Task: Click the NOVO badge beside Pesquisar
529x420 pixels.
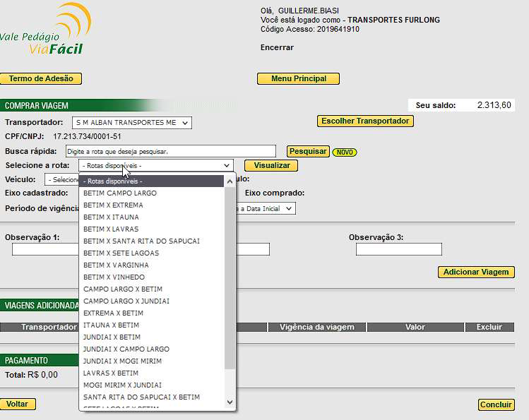Action: [344, 152]
